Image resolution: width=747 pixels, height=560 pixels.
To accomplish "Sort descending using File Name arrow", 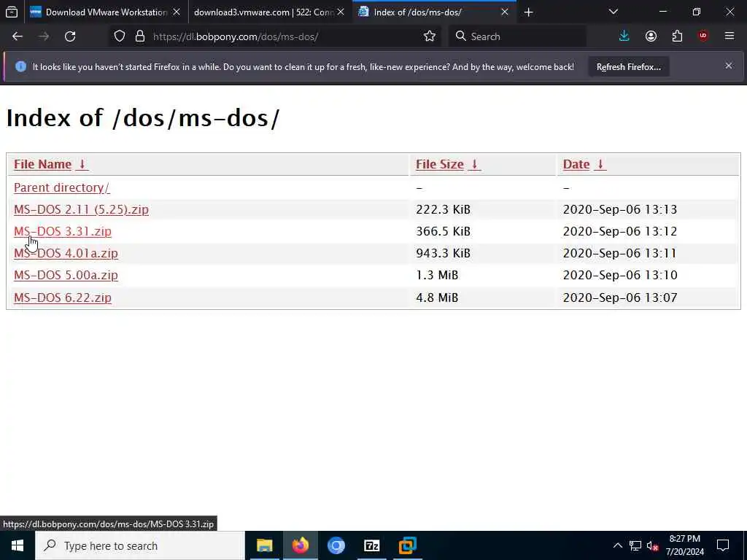I will coord(82,164).
